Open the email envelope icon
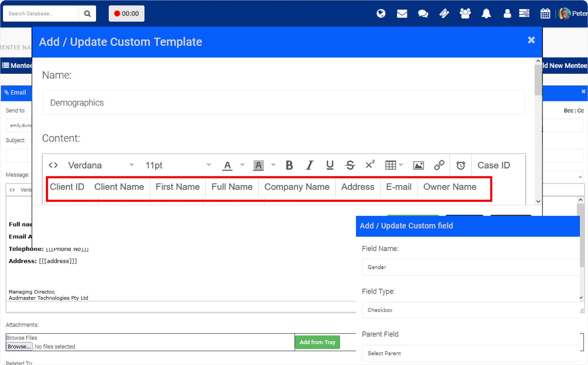Image resolution: width=588 pixels, height=365 pixels. pyautogui.click(x=402, y=13)
